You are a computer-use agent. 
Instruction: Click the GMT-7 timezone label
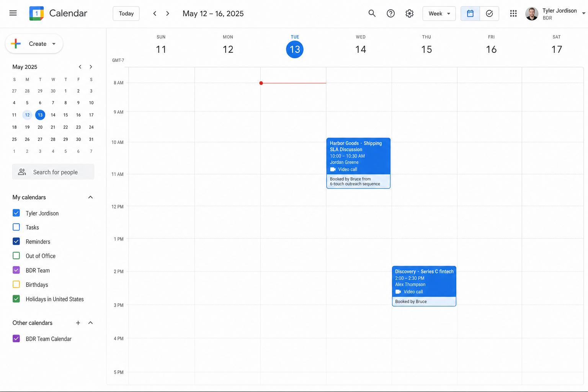[x=118, y=60]
